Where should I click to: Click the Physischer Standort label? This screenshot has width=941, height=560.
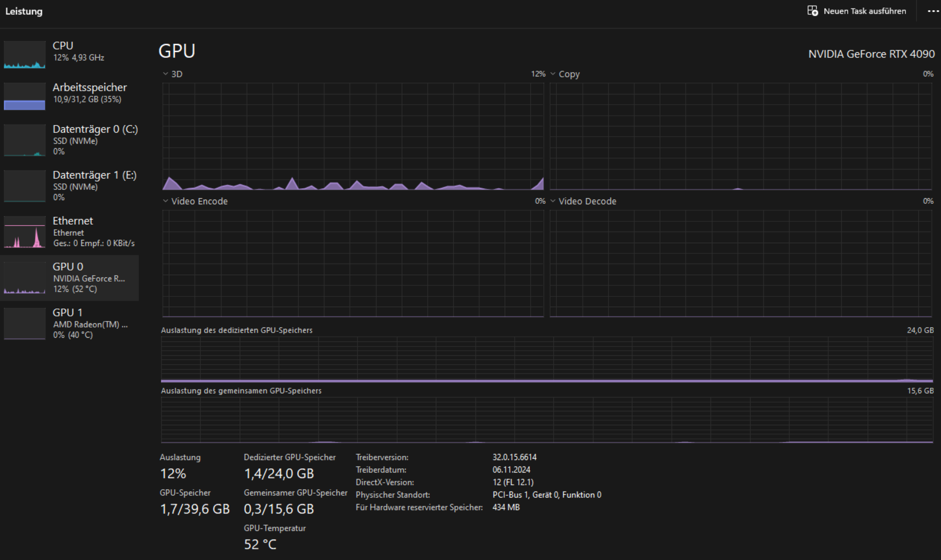click(393, 495)
